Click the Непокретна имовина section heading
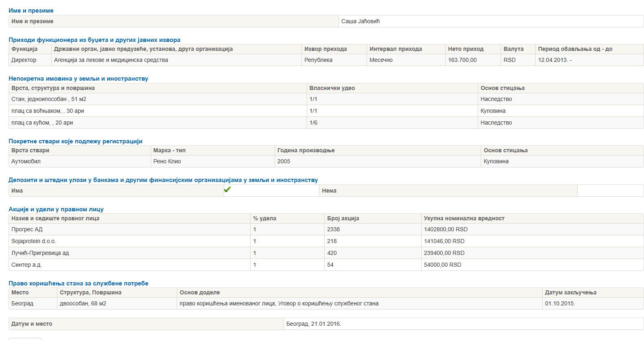This screenshot has height=340, width=644. pyautogui.click(x=78, y=79)
